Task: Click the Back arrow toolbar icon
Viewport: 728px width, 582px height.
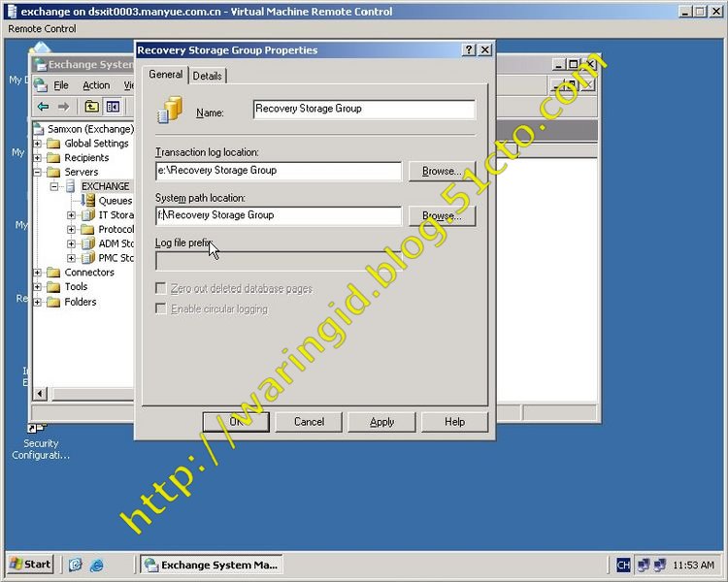Action: [43, 107]
